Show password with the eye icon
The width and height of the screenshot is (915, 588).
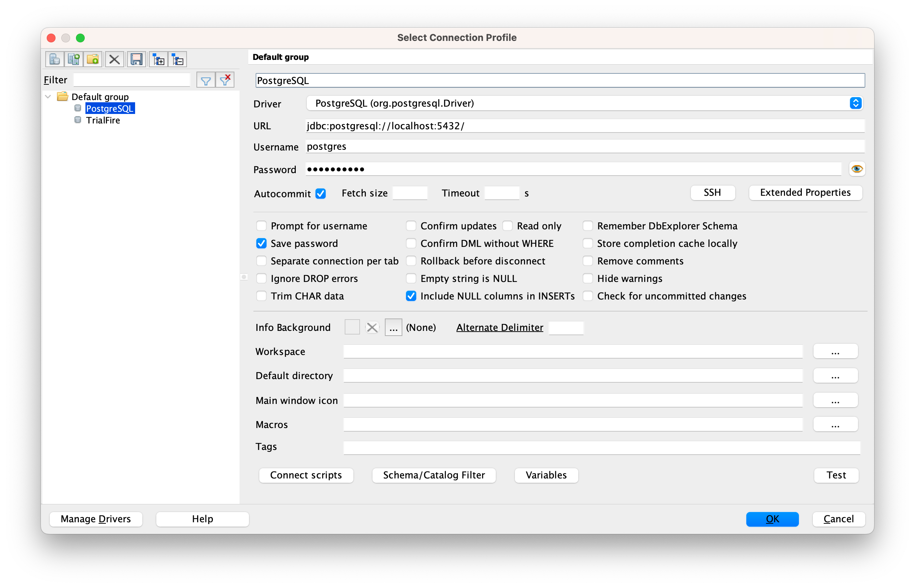point(857,169)
